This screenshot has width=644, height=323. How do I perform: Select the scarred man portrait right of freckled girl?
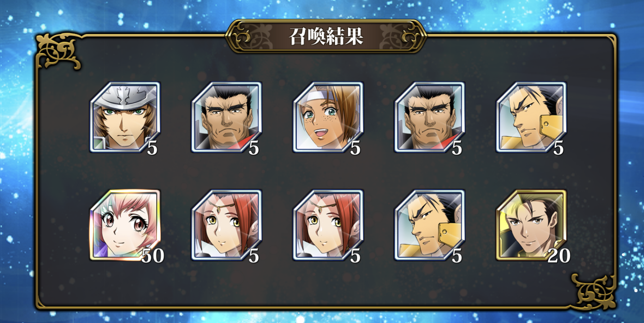click(x=430, y=117)
